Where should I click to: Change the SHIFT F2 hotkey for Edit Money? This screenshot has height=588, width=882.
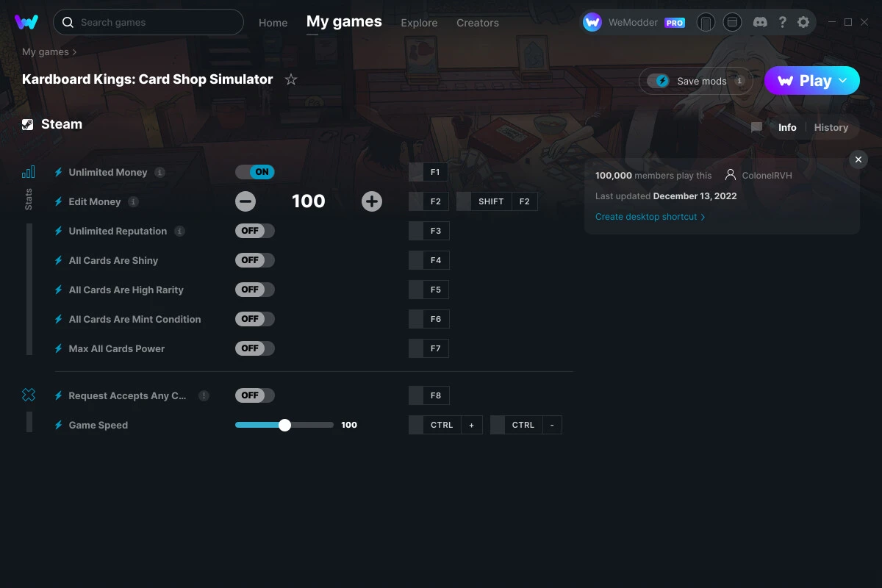coord(497,201)
